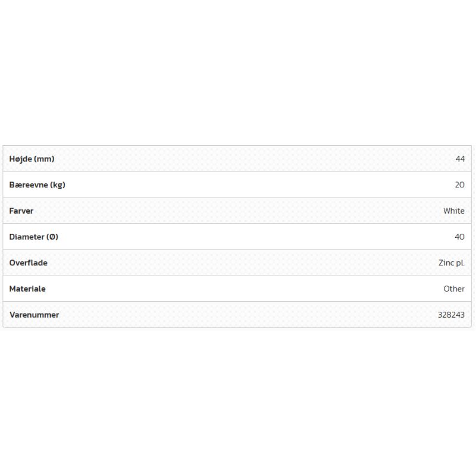Image resolution: width=476 pixels, height=476 pixels.
Task: Click the empty space below the Varenummer row
Action: point(238,399)
